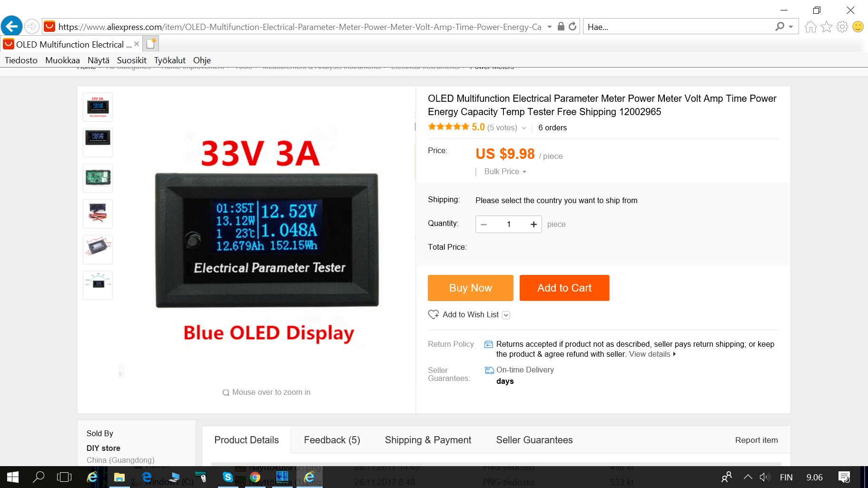Open the Työkalut menu
868x488 pixels.
click(169, 60)
